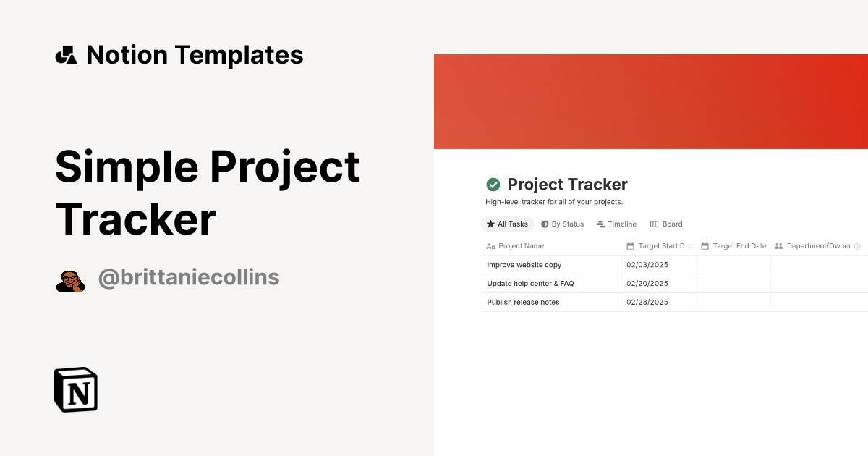
Task: Click the By Status circle icon
Action: pyautogui.click(x=543, y=224)
